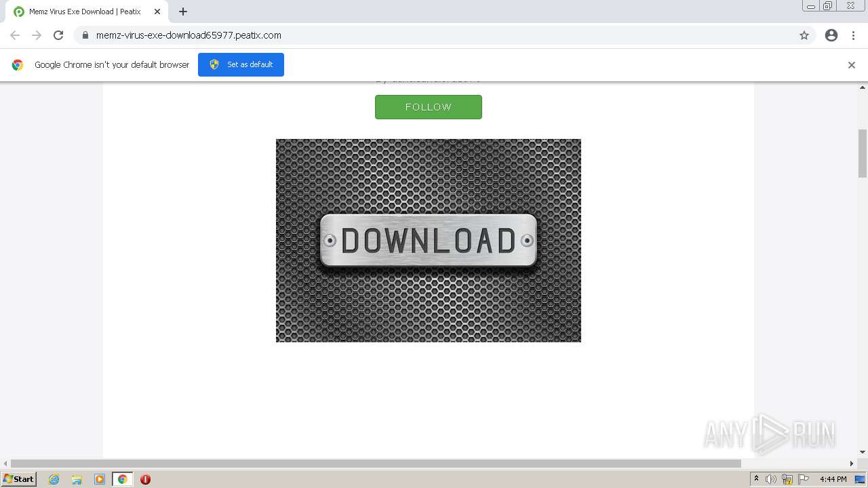Click the horizontal scrollbar thumb
Viewport: 868px width, 488px height.
(376, 464)
